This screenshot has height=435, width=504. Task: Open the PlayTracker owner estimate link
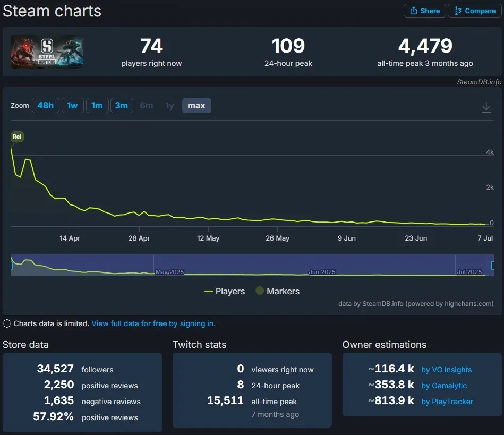[447, 402]
